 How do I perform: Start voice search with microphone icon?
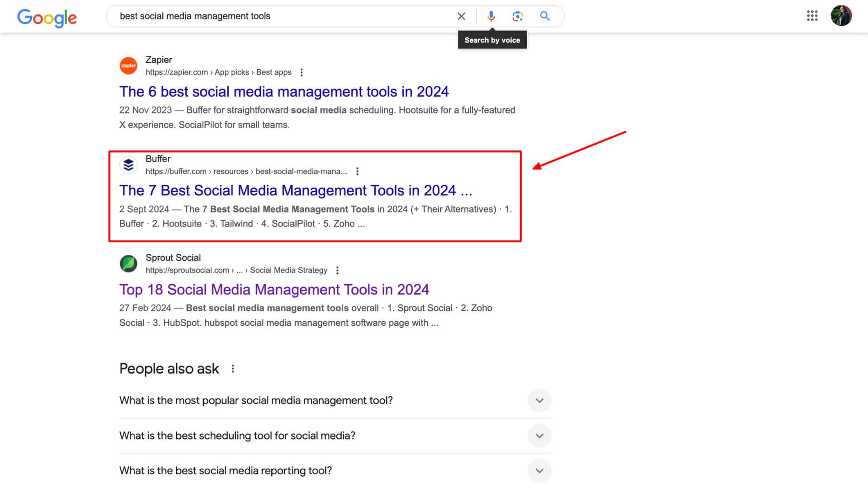tap(491, 16)
